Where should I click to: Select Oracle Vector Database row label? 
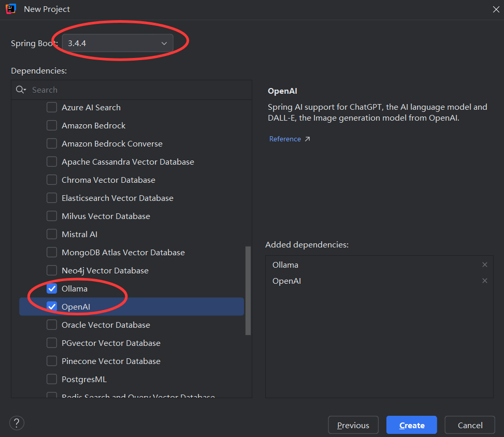pyautogui.click(x=106, y=325)
